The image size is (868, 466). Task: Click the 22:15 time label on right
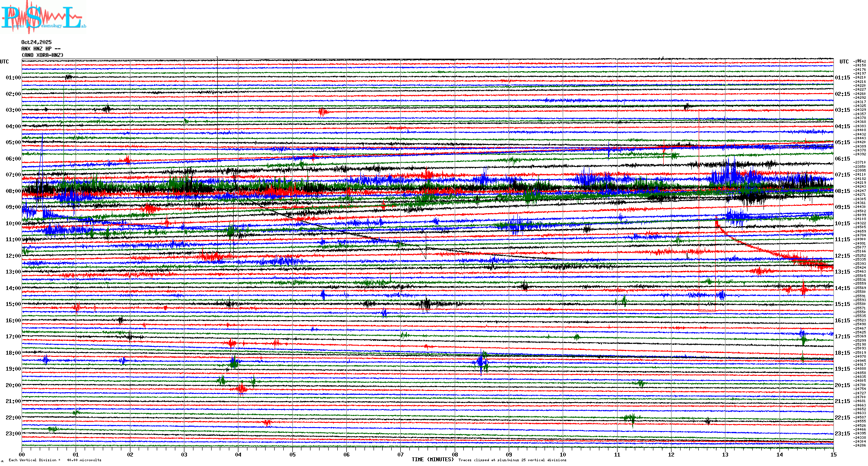click(842, 418)
